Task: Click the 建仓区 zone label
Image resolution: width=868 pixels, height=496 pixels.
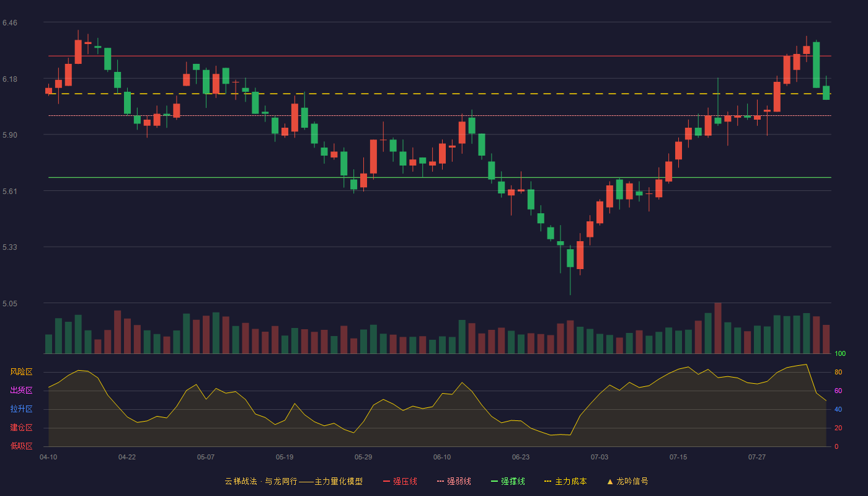Action: coord(21,428)
